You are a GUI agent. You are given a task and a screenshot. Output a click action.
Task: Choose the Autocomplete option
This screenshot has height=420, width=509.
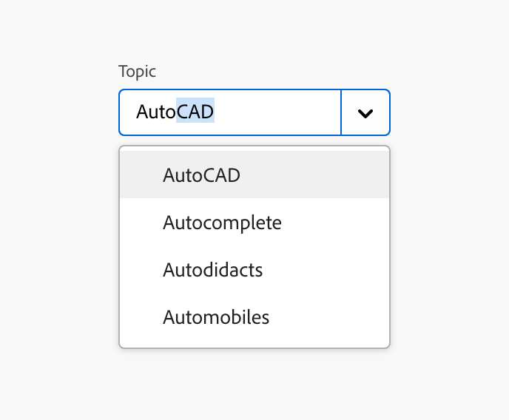tap(222, 223)
